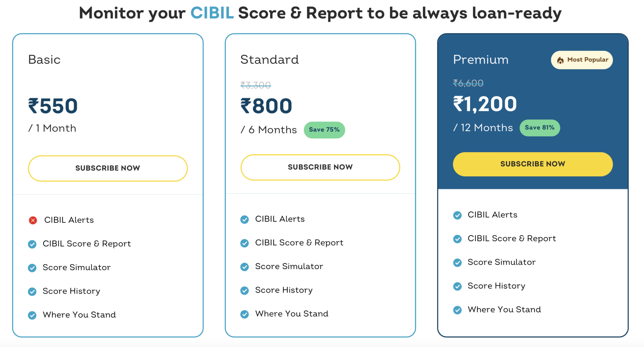
Task: Click the checkmark beside Where You Stand in Premium
Action: click(x=458, y=310)
